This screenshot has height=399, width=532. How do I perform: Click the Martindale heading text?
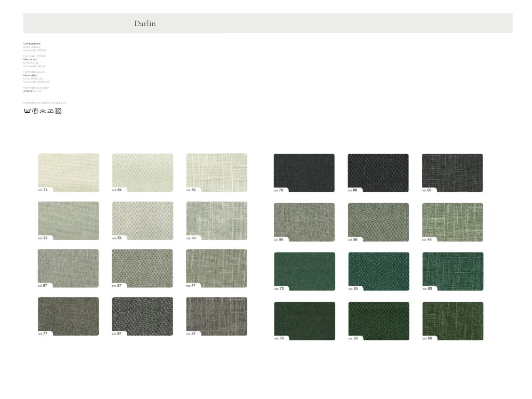[30, 75]
